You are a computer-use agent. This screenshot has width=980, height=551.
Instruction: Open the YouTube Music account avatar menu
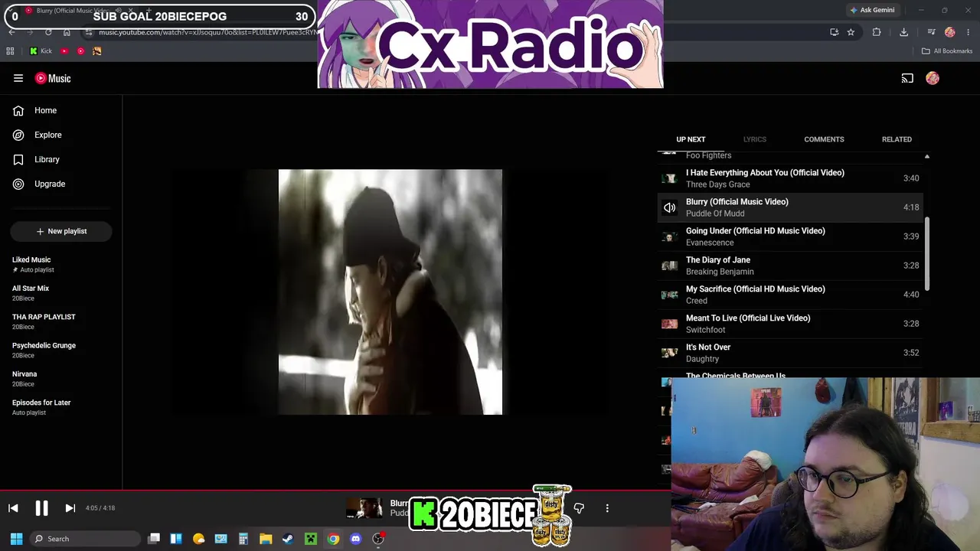pyautogui.click(x=933, y=78)
